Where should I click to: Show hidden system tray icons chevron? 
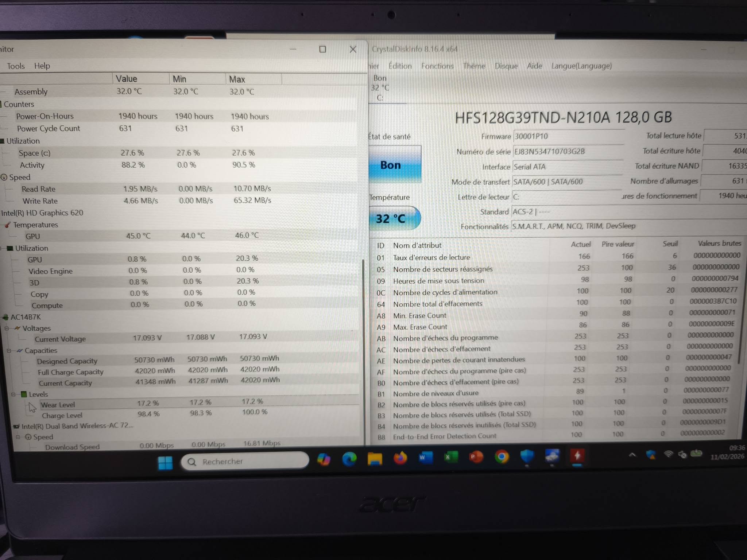(x=632, y=455)
